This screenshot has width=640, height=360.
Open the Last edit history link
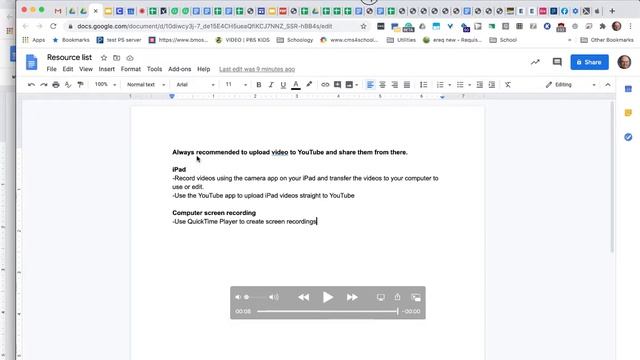[x=257, y=69]
